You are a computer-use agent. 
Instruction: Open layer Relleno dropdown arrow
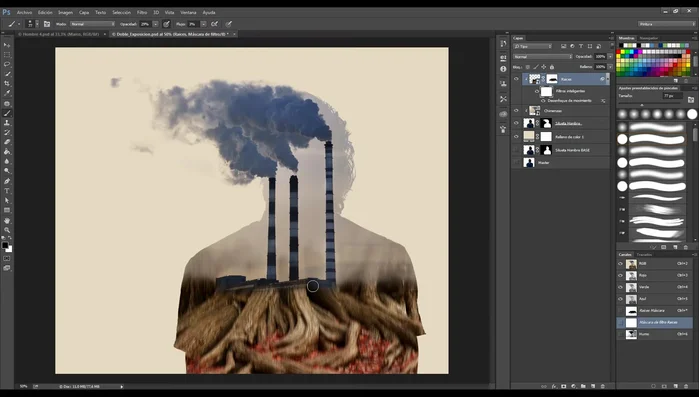pyautogui.click(x=610, y=67)
